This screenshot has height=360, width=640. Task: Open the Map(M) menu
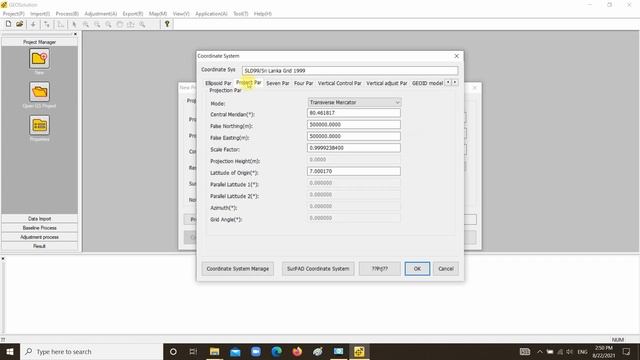(x=158, y=14)
